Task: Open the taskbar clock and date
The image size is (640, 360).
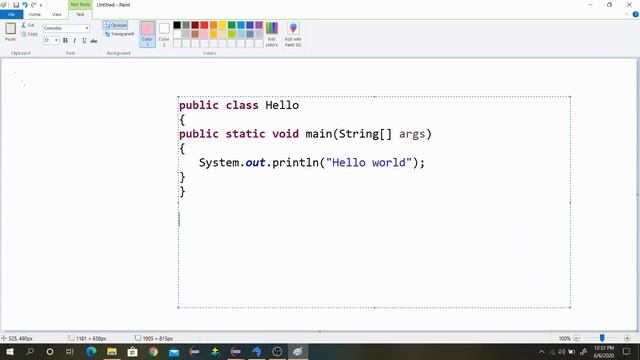Action: click(604, 351)
